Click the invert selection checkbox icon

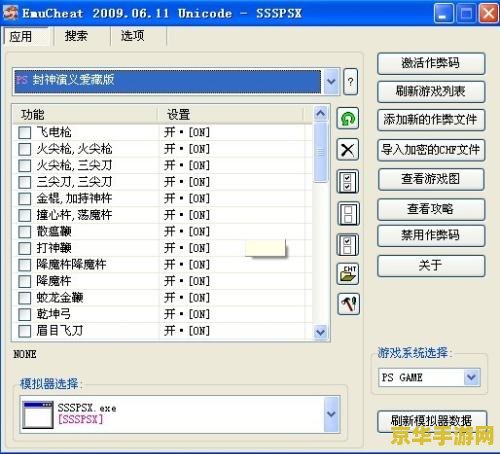click(348, 244)
